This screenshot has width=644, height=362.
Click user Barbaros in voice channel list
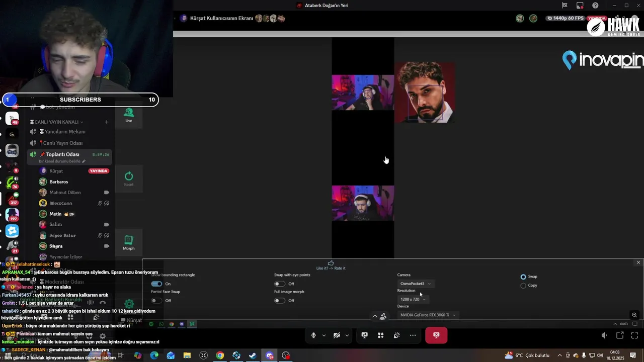74,182
